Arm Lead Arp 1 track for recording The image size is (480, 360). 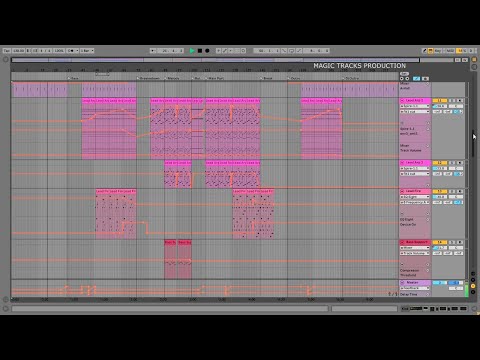point(460,100)
